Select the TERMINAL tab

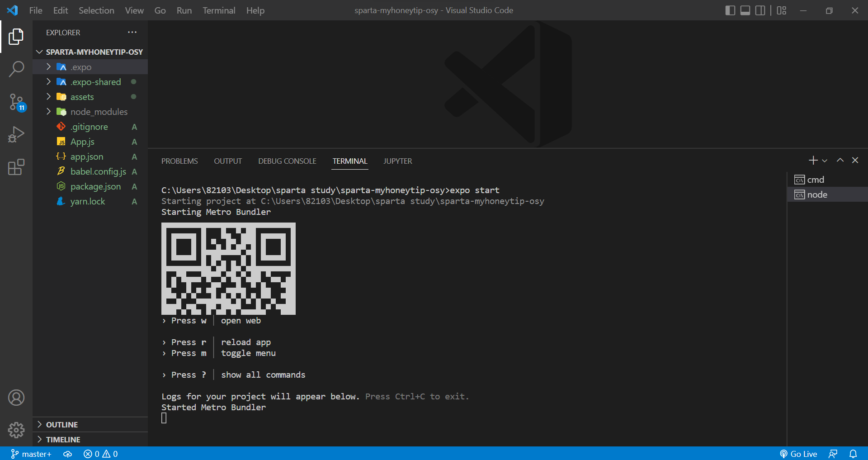click(x=350, y=161)
